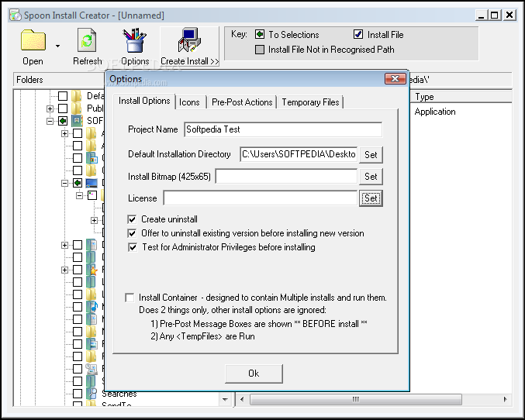Click the horizontal scrollbar left arrow
Screen dimensions: 525x420
(x=242, y=399)
